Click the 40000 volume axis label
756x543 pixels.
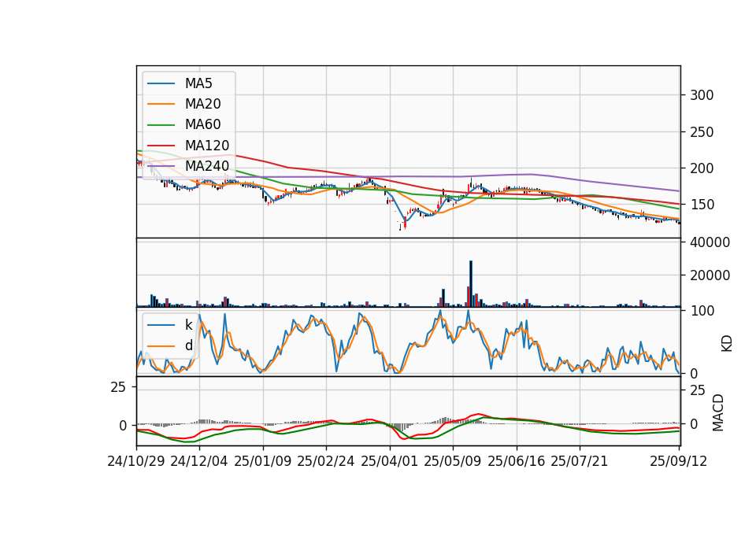[710, 242]
